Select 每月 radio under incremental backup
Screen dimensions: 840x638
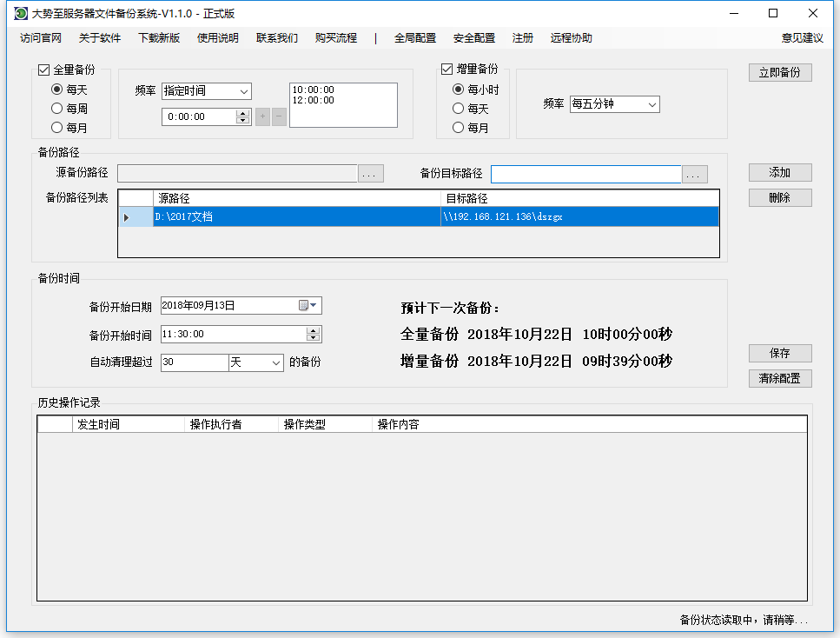[459, 128]
